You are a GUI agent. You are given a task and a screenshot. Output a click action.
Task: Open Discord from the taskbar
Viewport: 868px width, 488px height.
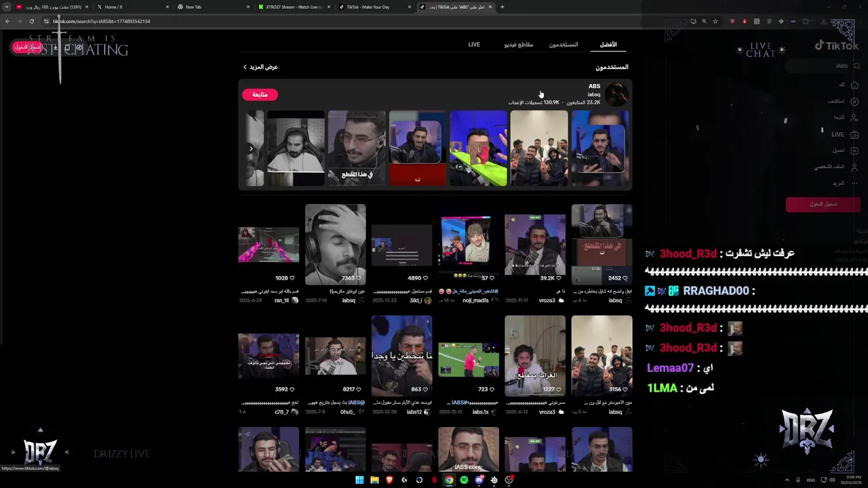(x=479, y=480)
